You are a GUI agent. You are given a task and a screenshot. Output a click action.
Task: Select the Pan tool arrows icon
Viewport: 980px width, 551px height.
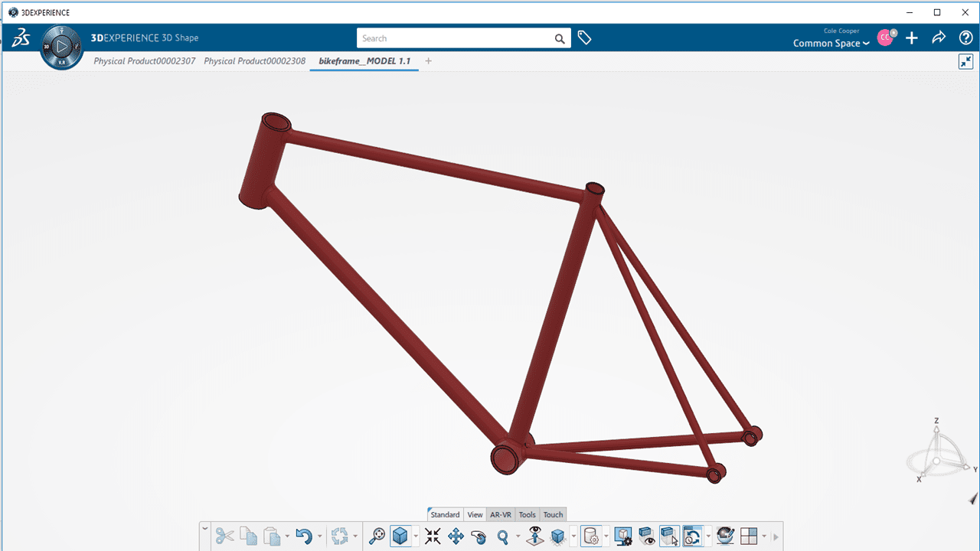pos(456,536)
